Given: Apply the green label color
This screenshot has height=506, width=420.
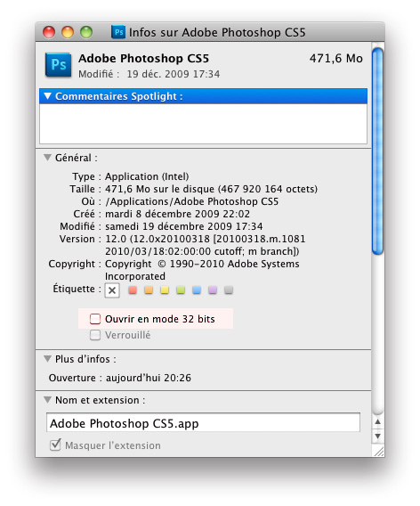Looking at the screenshot, I should click(x=181, y=290).
